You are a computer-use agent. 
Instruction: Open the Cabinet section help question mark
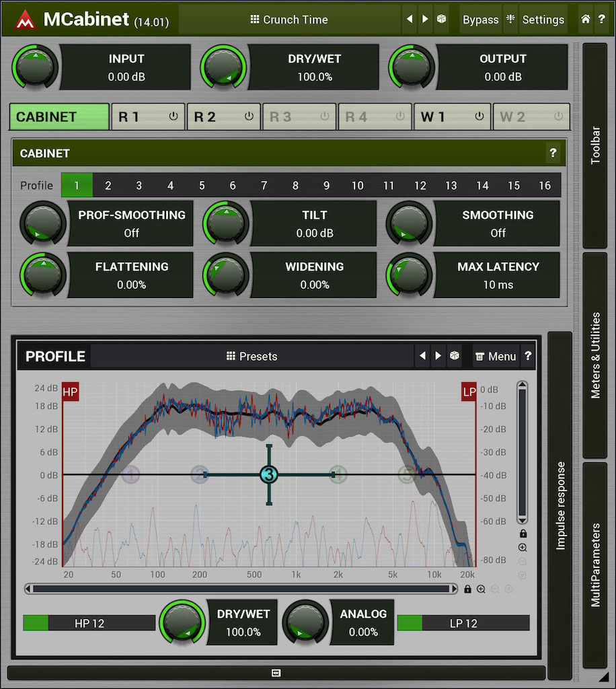click(x=553, y=153)
